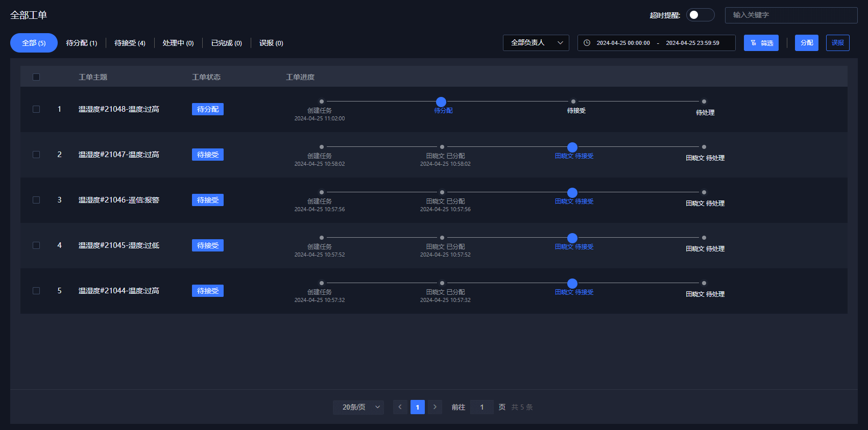The width and height of the screenshot is (868, 430).
Task: Open the 已完成 (0) tab
Action: coord(227,43)
